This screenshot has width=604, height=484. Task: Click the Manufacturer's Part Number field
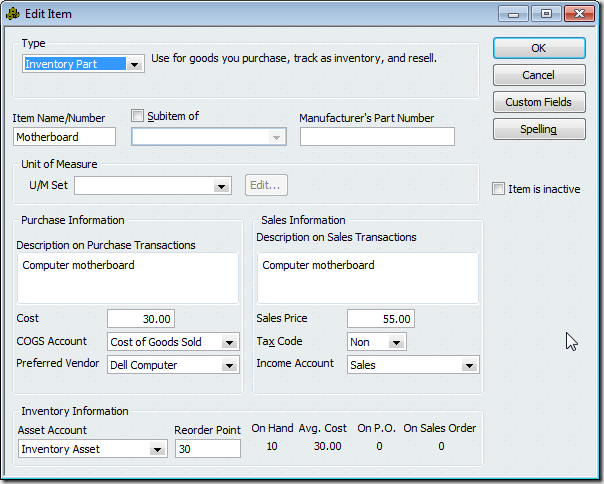tap(377, 137)
